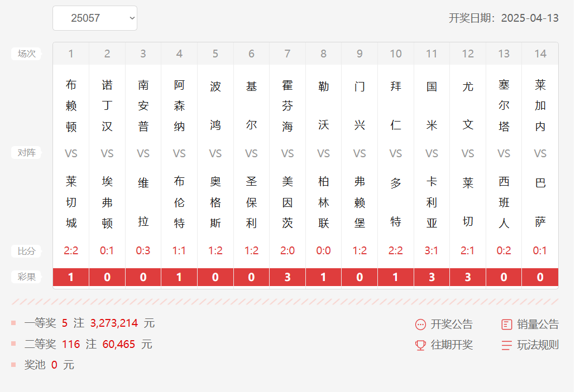580x392 pixels.
Task: Select match number 10 header cell
Action: tap(396, 54)
